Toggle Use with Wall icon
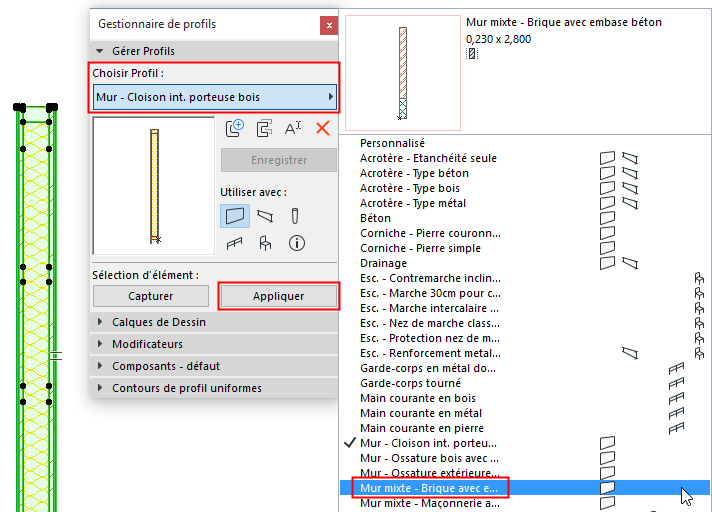The width and height of the screenshot is (712, 512). (x=235, y=216)
